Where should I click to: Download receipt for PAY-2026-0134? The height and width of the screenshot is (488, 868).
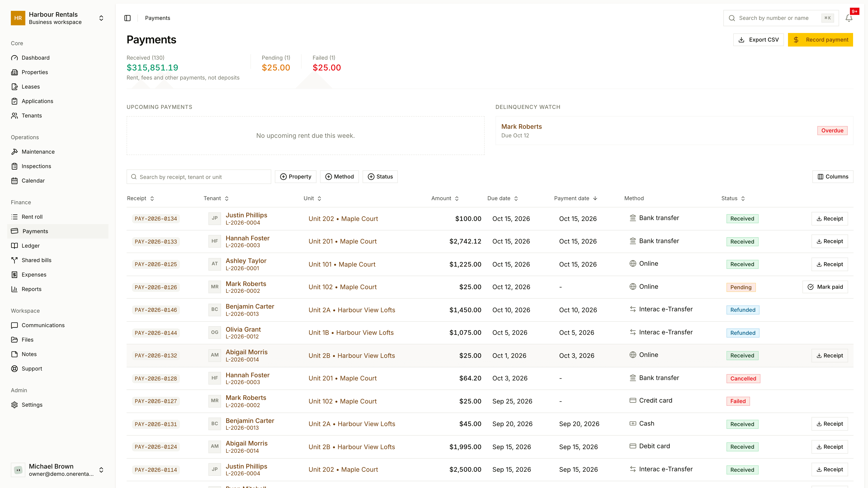[x=830, y=218]
